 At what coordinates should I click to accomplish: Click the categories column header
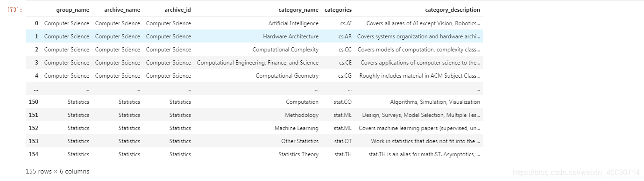point(338,10)
